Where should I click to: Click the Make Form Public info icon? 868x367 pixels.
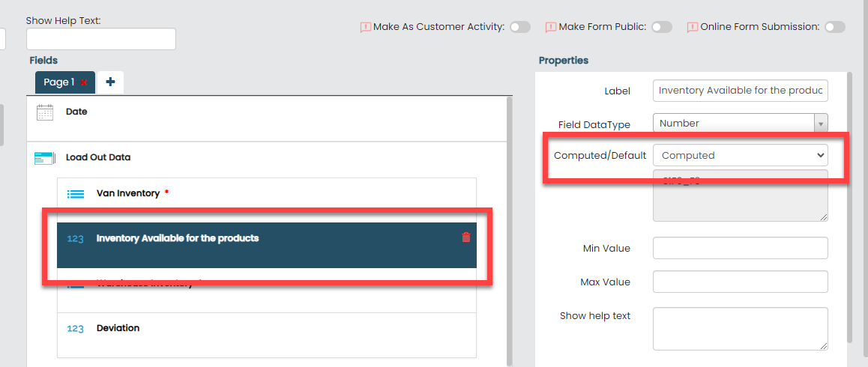tap(551, 27)
